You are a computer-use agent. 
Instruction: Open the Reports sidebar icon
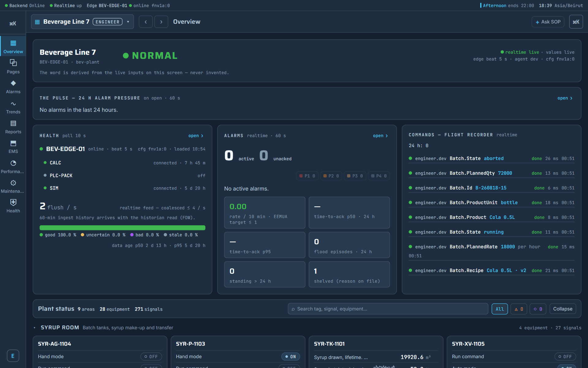pos(13,123)
